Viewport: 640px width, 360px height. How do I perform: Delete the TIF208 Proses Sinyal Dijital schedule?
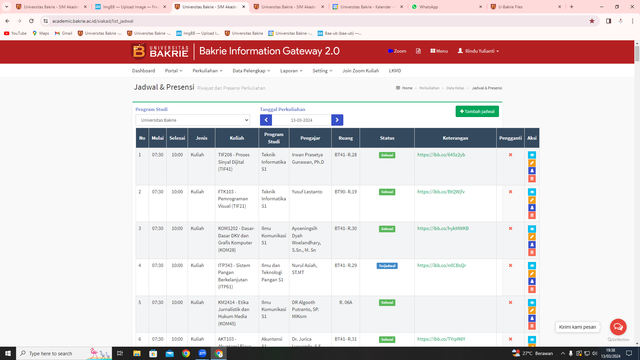(x=531, y=178)
